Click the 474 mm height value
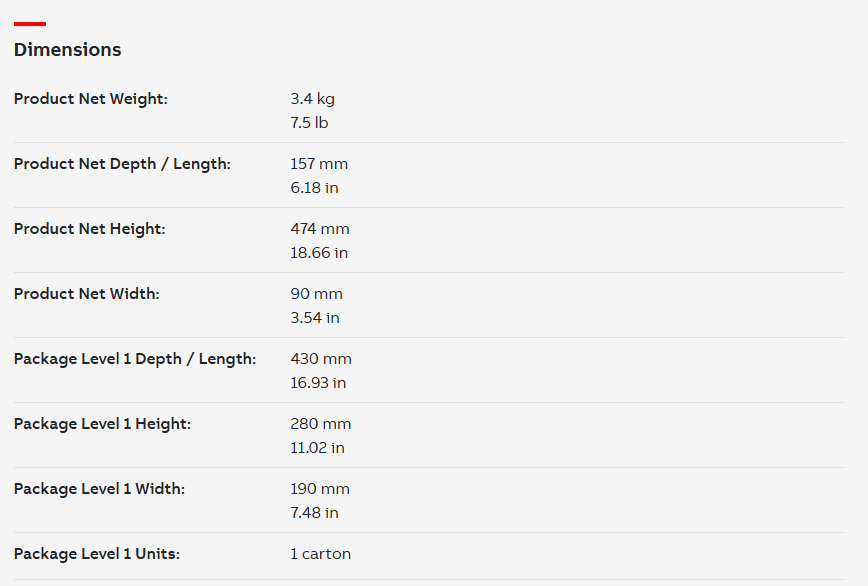The image size is (868, 586). coord(320,229)
